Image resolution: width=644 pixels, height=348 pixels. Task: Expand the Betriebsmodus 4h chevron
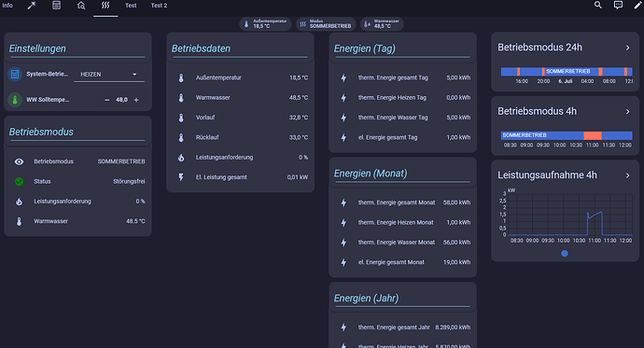(x=627, y=112)
